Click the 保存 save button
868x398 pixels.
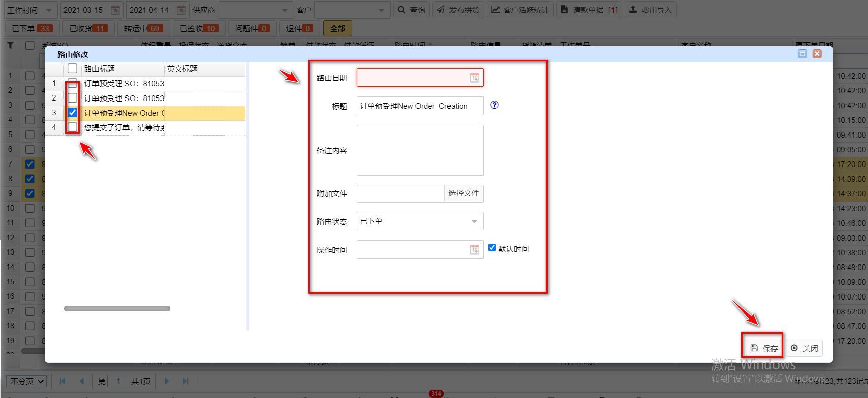point(764,348)
